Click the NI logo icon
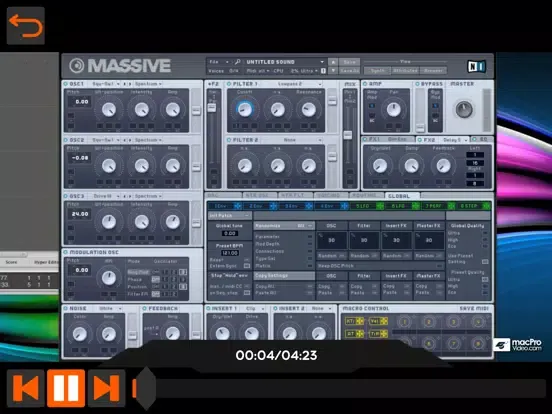The width and height of the screenshot is (552, 414). point(476,66)
